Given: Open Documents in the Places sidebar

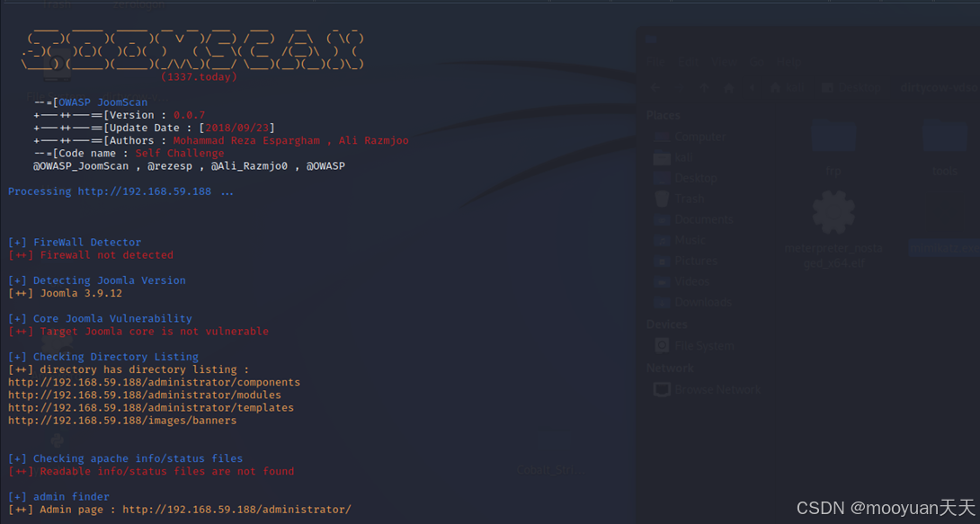Looking at the screenshot, I should pos(693,220).
